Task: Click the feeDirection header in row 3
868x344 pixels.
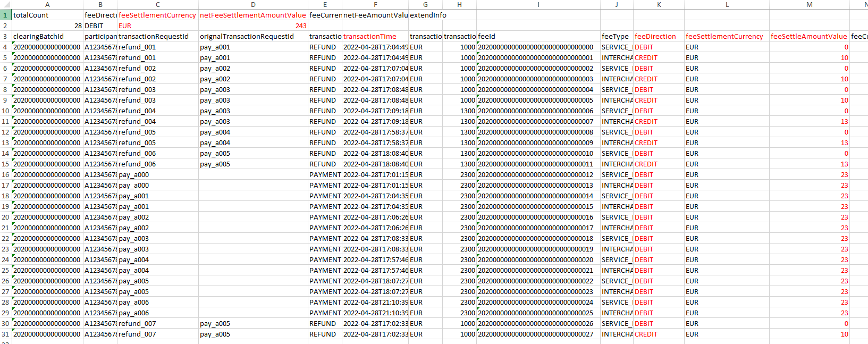Action: click(x=659, y=36)
